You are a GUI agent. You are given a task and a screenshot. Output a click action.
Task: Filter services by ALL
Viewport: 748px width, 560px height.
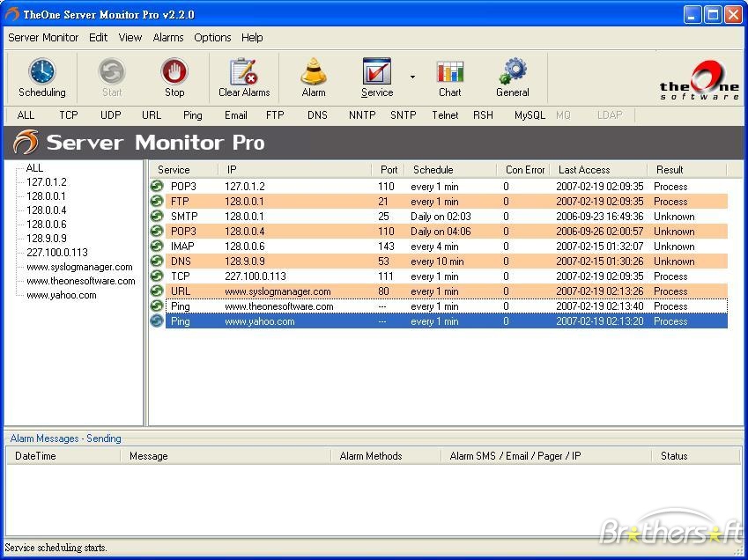(x=26, y=115)
